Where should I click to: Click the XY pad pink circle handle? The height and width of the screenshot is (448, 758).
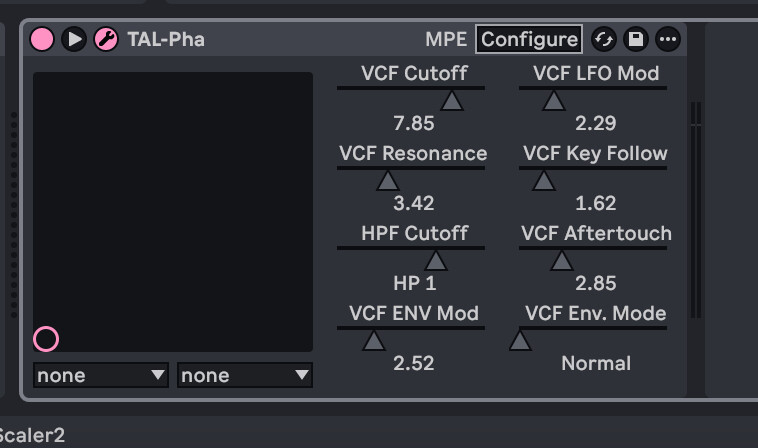pyautogui.click(x=46, y=339)
